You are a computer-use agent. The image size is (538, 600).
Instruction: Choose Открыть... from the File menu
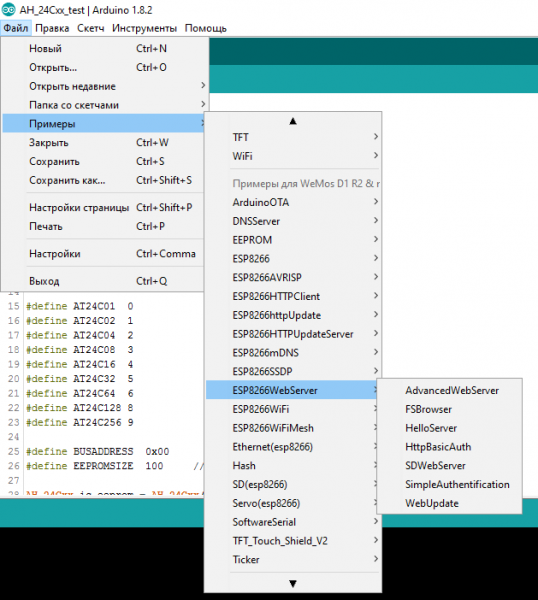click(x=103, y=67)
